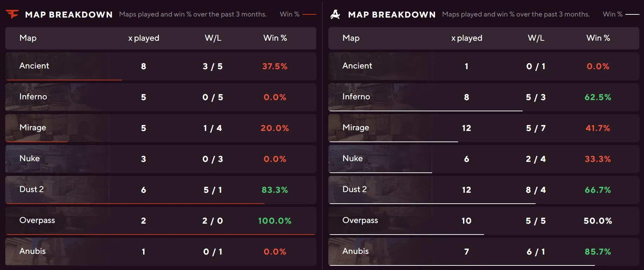Viewport: 644px width, 270px height.
Task: Select Inferno map in right table
Action: click(356, 97)
